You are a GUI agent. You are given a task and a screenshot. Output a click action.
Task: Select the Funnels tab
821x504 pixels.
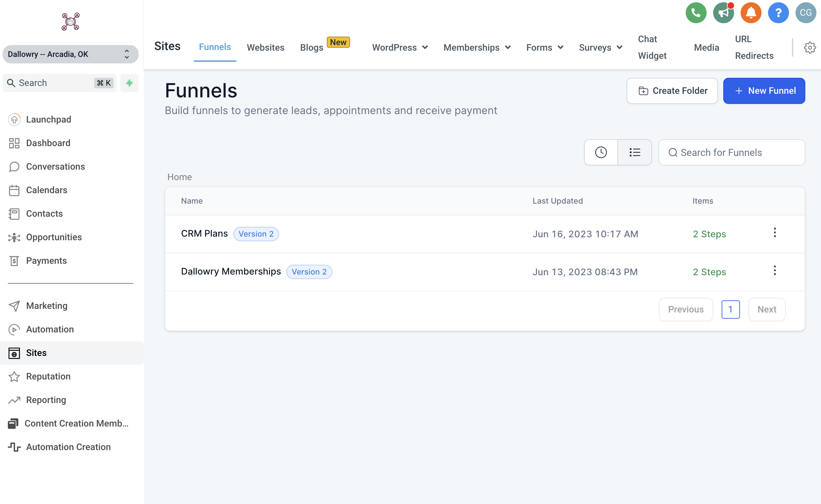(x=215, y=47)
